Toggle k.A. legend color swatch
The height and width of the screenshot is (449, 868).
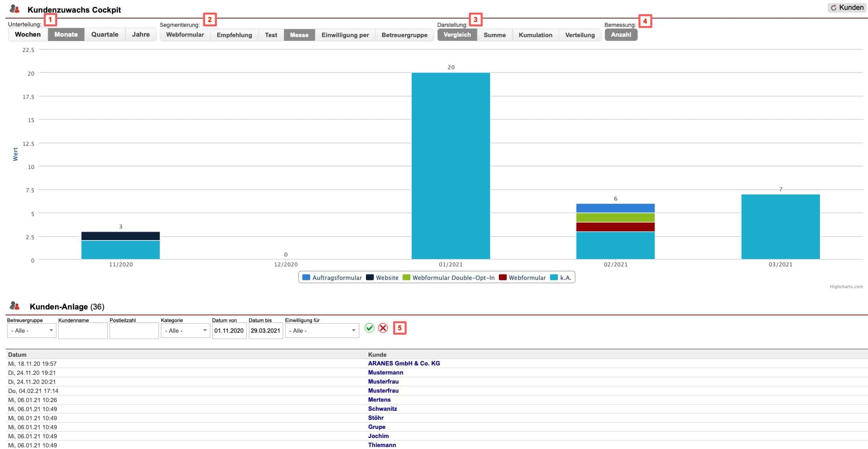pos(554,277)
